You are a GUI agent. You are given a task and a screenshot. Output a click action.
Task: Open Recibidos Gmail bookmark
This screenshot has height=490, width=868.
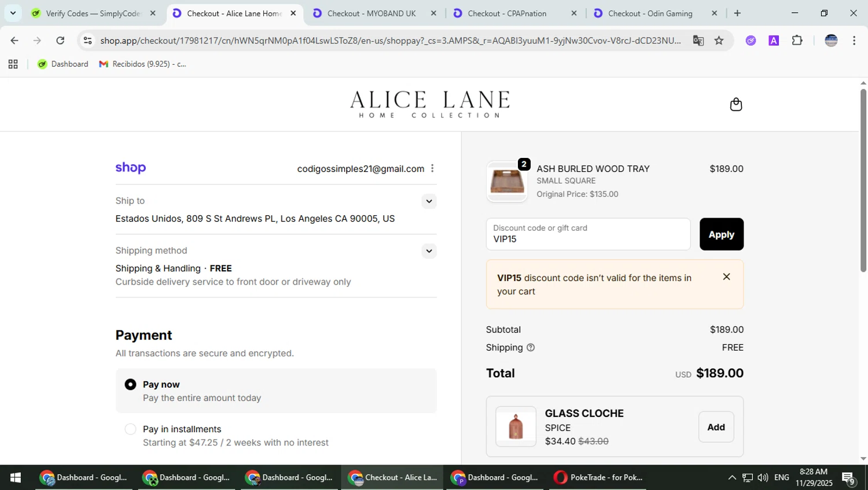[143, 64]
